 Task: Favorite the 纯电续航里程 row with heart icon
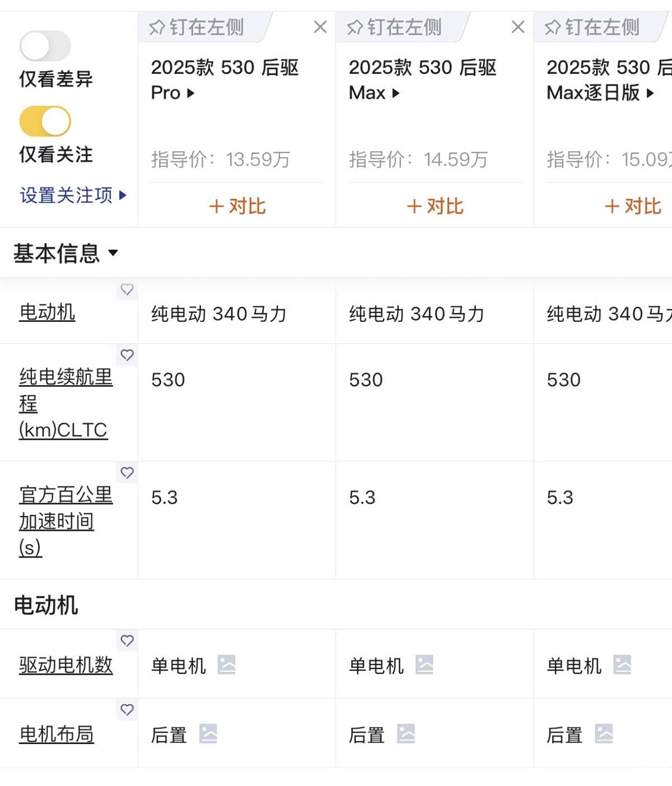tap(127, 355)
